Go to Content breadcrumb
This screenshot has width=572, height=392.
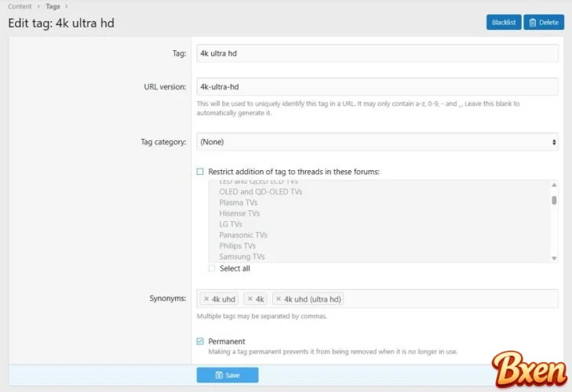(20, 6)
